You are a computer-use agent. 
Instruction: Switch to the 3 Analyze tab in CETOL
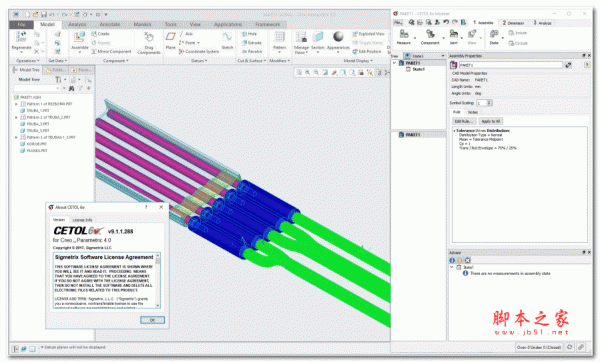point(543,23)
